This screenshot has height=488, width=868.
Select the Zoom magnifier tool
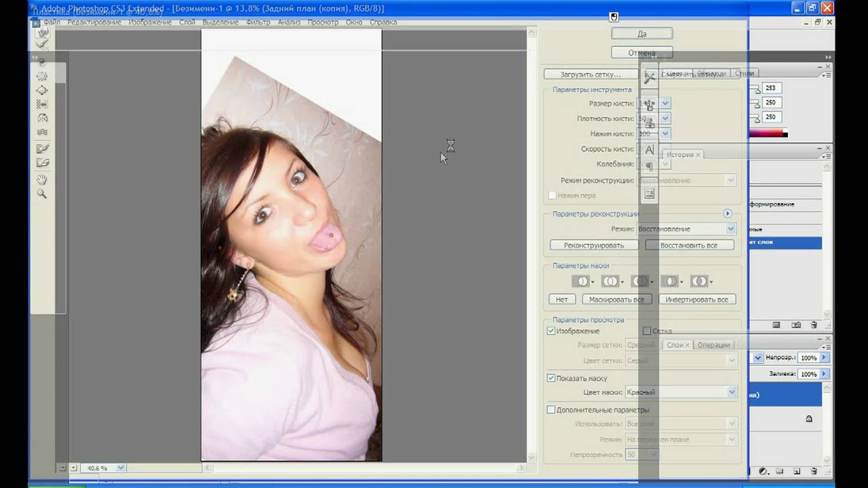(42, 194)
